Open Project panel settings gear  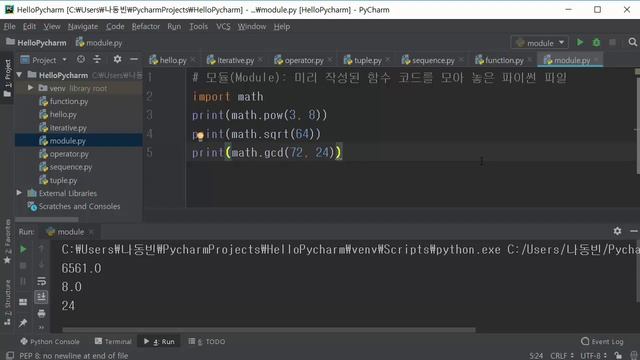118,60
